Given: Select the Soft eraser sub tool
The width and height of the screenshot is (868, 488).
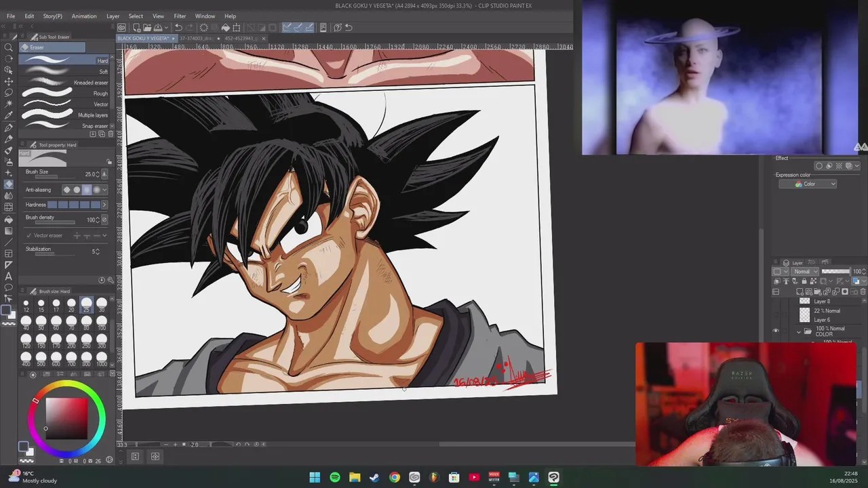Looking at the screenshot, I should click(x=64, y=71).
